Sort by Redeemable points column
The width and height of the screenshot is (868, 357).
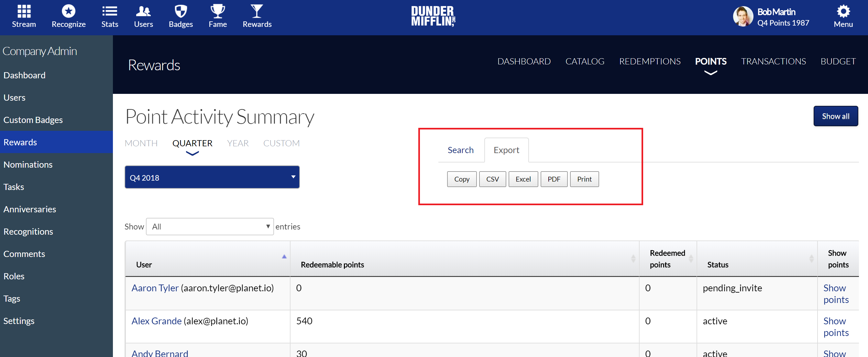(465, 259)
